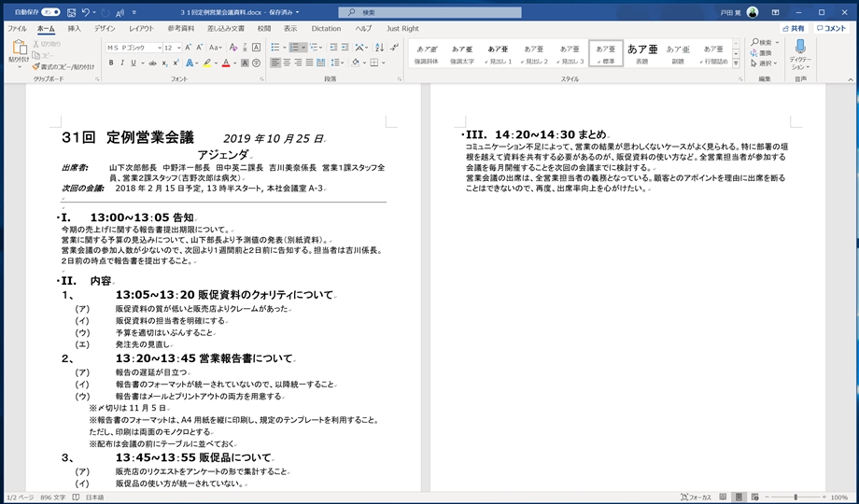Open the Select (選択) dropdown in editing group
859x504 pixels.
764,63
